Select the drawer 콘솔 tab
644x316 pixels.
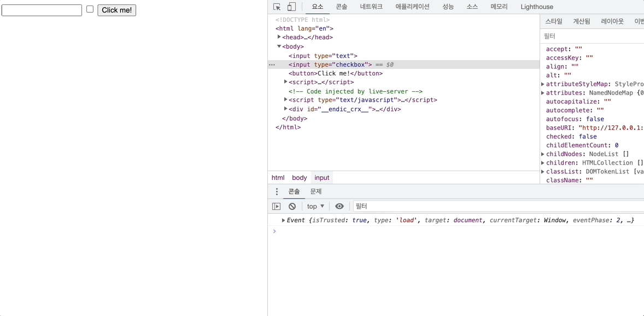(x=294, y=191)
